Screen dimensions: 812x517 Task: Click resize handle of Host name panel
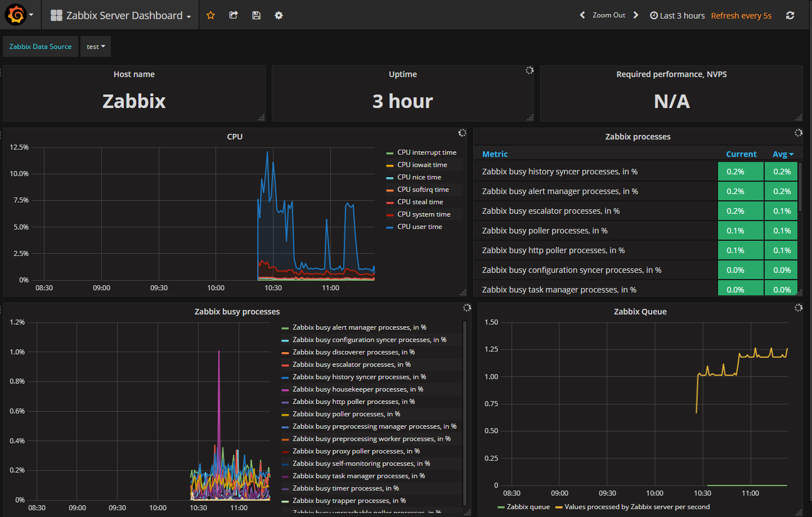point(262,118)
